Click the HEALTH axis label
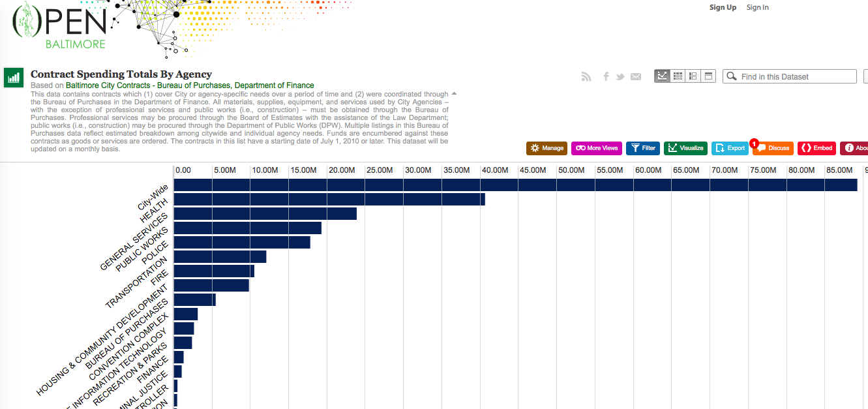Screen dimensions: 868x409 (x=155, y=210)
